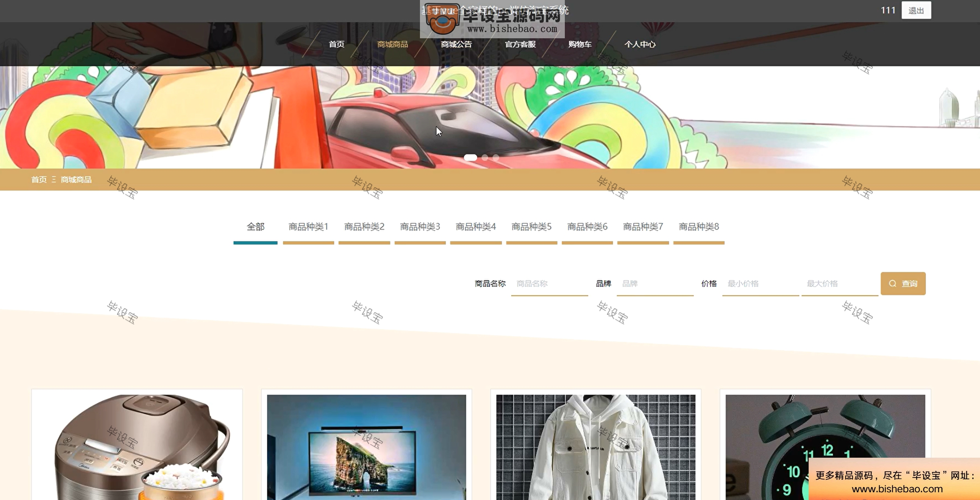Click the magnifier icon in 查询 button
The image size is (980, 500).
[x=892, y=284]
